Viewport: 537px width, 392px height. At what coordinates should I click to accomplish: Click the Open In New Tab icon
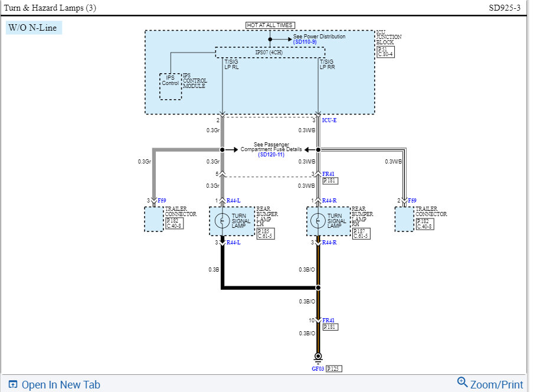pyautogui.click(x=12, y=384)
